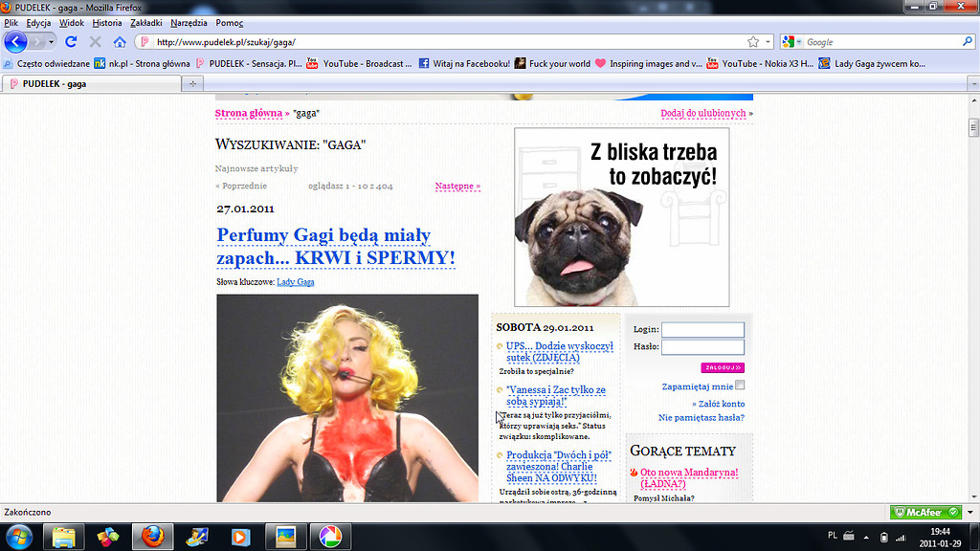The height and width of the screenshot is (551, 980).
Task: Show hidden tray icons arrow
Action: point(866,537)
